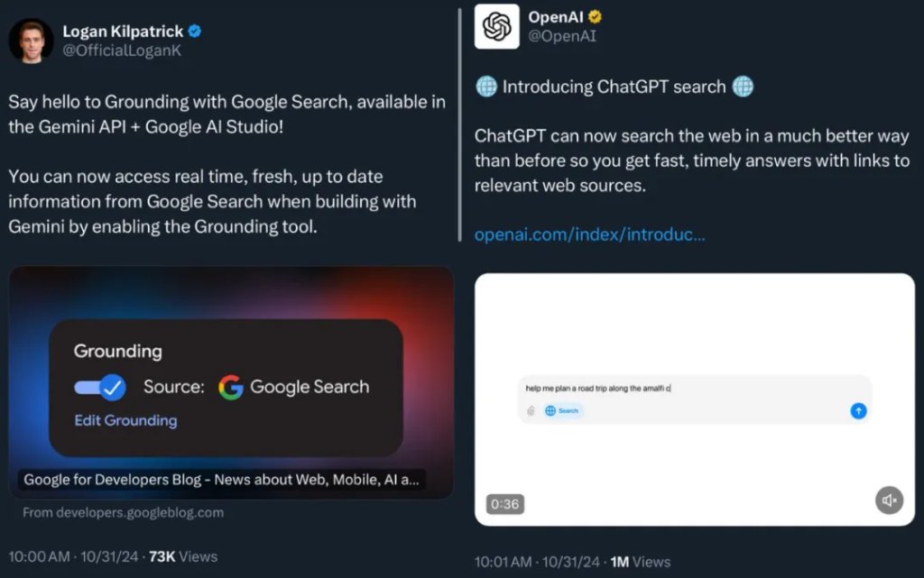Click the OpenAI spiral logo avatar
924x578 pixels.
[496, 26]
